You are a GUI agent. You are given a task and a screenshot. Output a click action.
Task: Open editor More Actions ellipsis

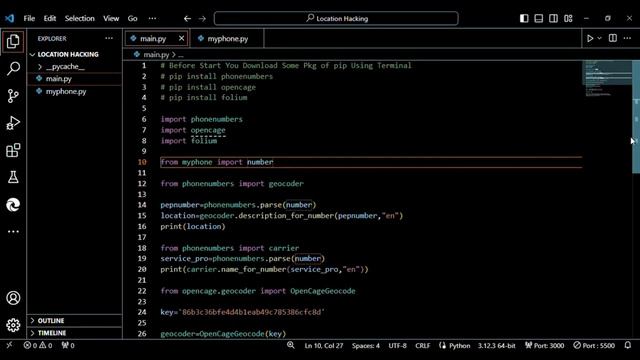[x=627, y=38]
